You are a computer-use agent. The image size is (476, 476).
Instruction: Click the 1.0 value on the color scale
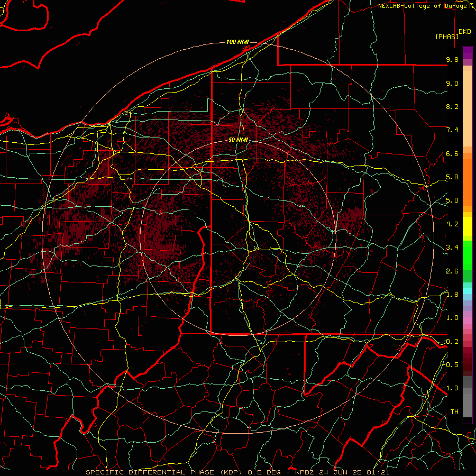point(452,318)
